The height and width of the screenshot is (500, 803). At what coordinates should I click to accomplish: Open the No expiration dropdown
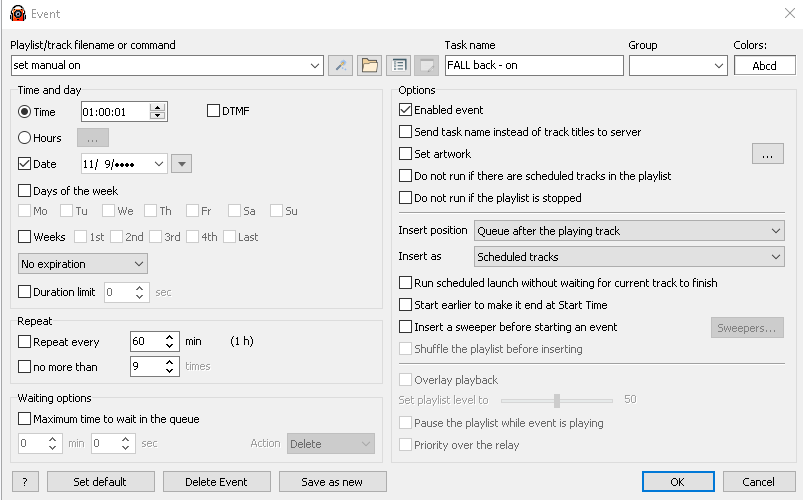click(83, 264)
